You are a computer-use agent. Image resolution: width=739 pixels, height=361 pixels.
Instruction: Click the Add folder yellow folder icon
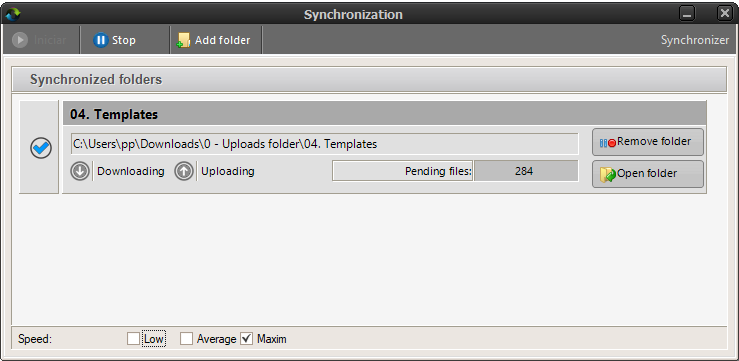[183, 40]
